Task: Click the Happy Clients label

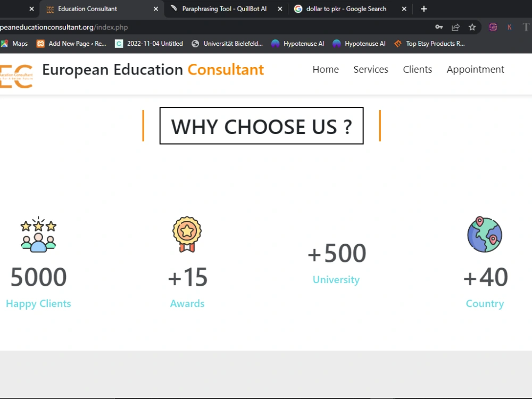Action: tap(38, 304)
